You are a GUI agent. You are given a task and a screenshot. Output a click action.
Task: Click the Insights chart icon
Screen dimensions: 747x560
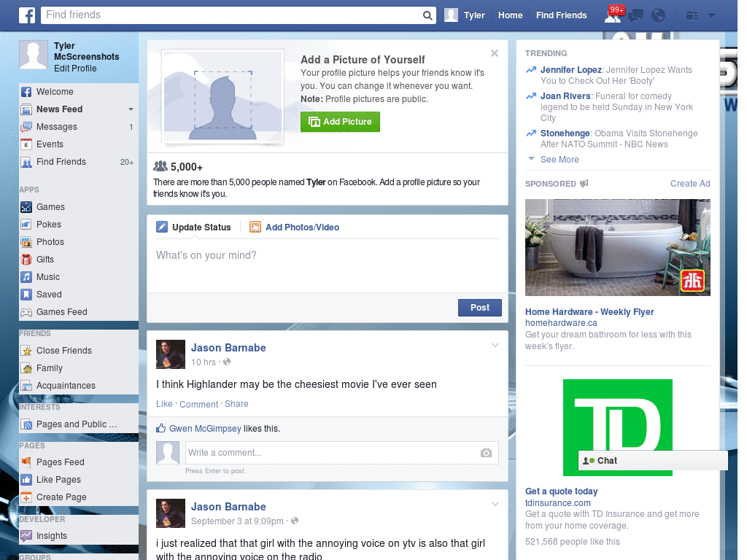tap(26, 536)
